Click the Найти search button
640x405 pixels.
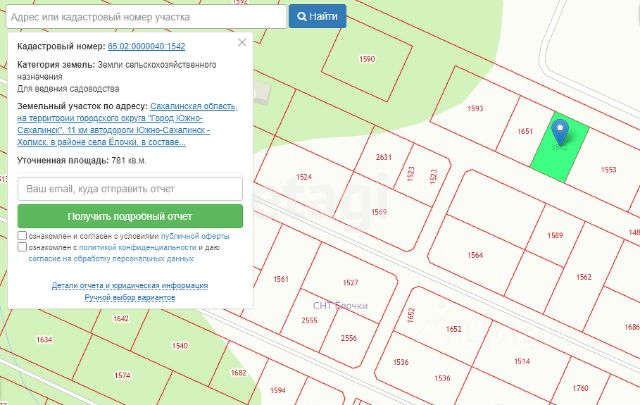click(x=318, y=16)
